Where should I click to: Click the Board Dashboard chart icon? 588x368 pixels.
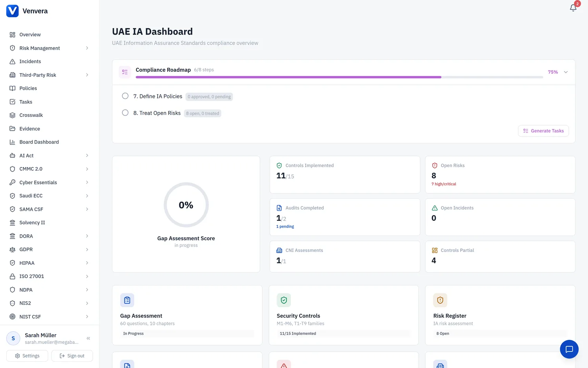(x=13, y=142)
